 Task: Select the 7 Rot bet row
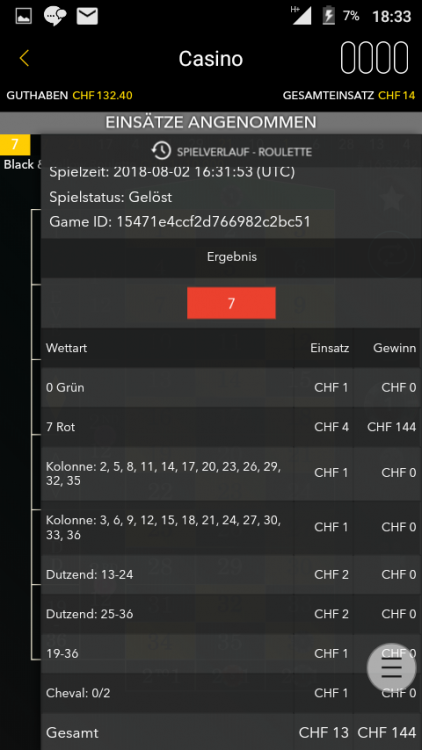[x=231, y=427]
